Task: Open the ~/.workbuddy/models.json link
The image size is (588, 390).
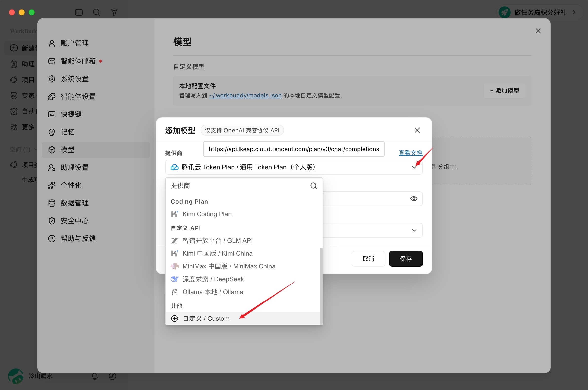Action: (x=245, y=95)
